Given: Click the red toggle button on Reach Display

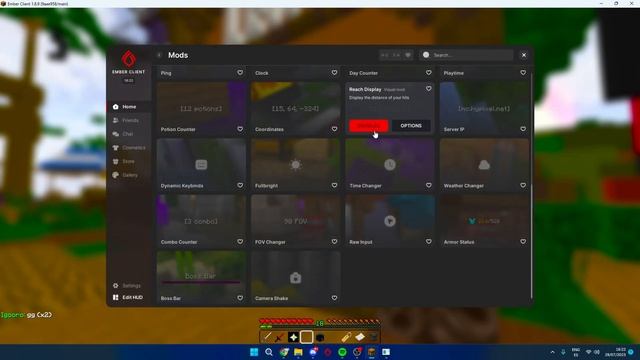Looking at the screenshot, I should pyautogui.click(x=369, y=126).
